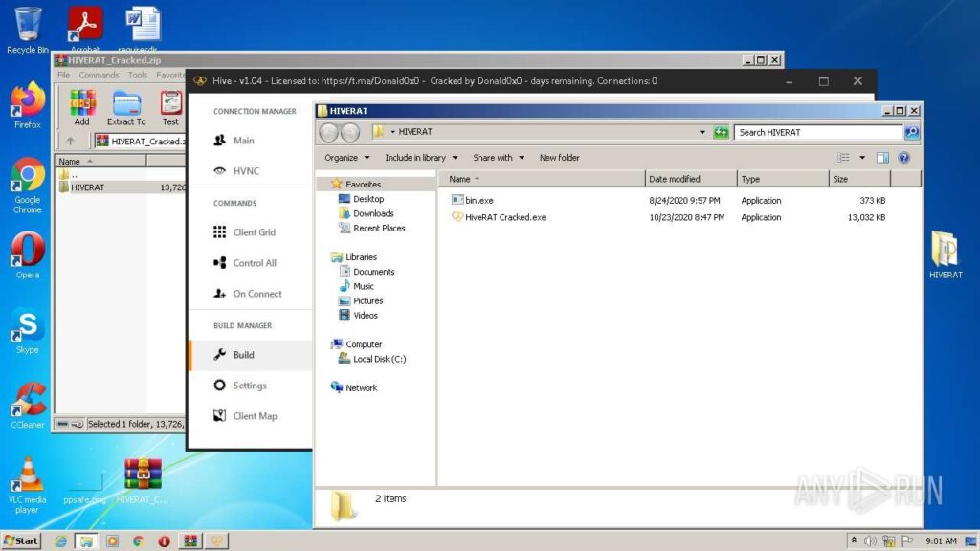Open VLC media player shortcut

pyautogui.click(x=27, y=485)
